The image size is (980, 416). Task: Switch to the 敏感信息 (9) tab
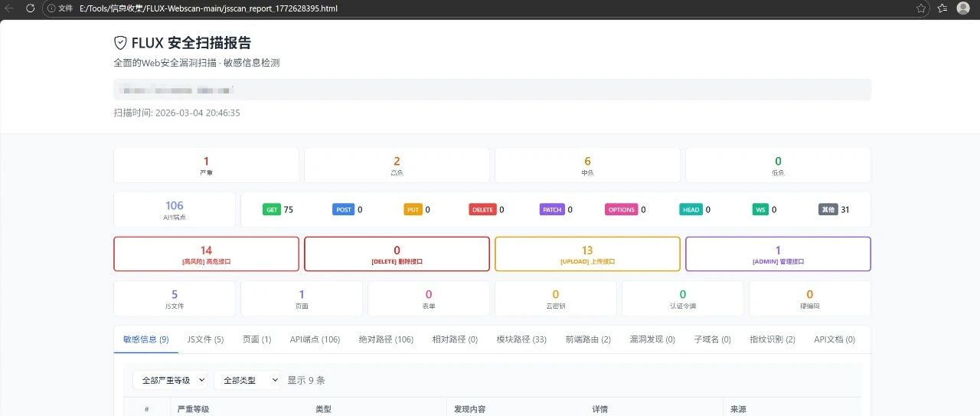146,339
